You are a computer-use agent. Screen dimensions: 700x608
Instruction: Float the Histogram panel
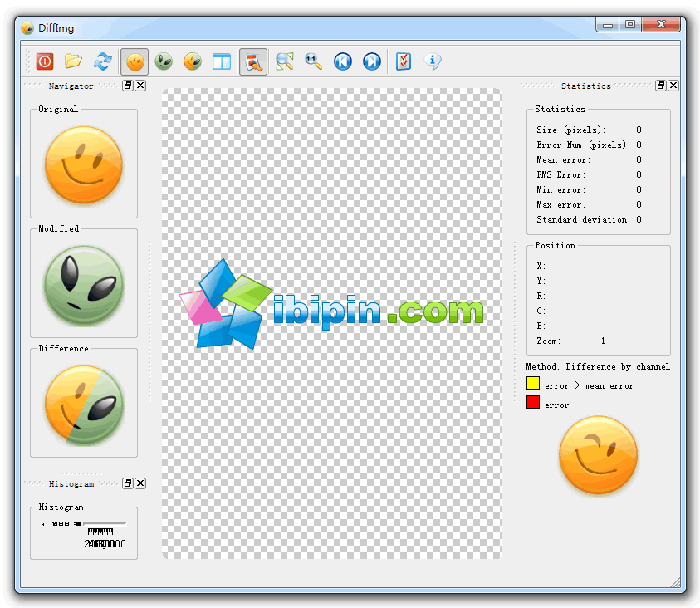coord(128,483)
